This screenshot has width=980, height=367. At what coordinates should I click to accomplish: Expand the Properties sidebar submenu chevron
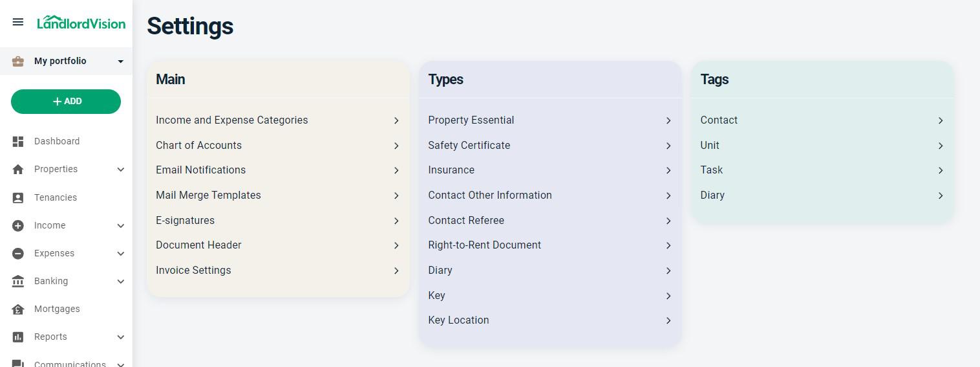(x=120, y=170)
